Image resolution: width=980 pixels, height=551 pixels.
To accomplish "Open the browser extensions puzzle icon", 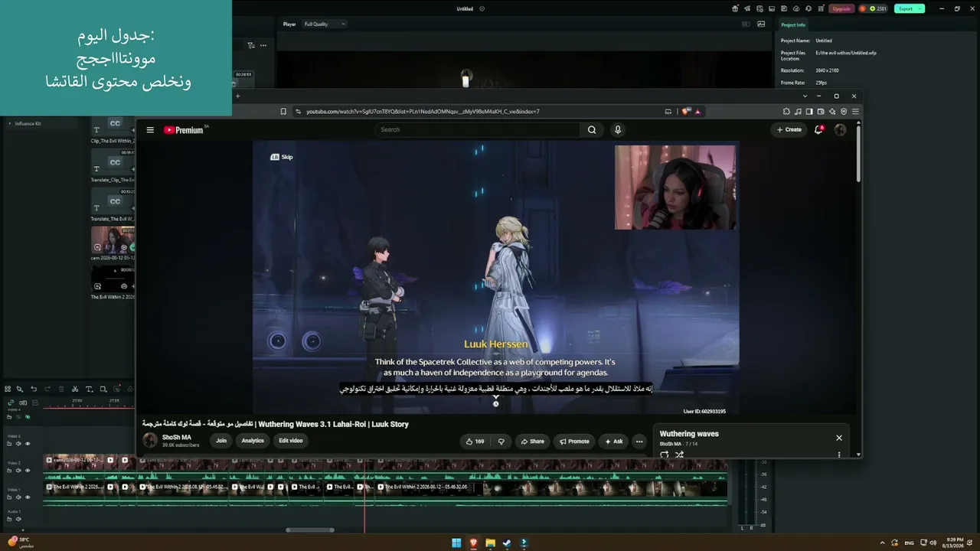I will point(786,112).
